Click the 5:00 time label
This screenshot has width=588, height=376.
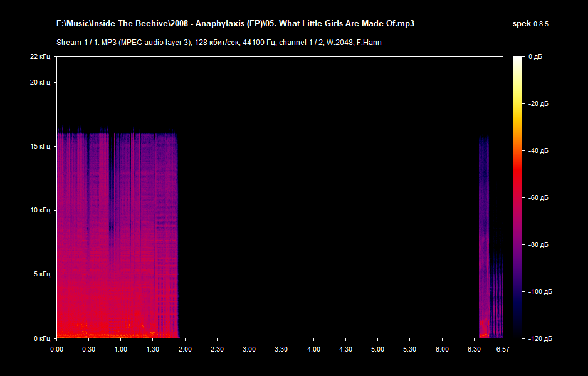377,350
